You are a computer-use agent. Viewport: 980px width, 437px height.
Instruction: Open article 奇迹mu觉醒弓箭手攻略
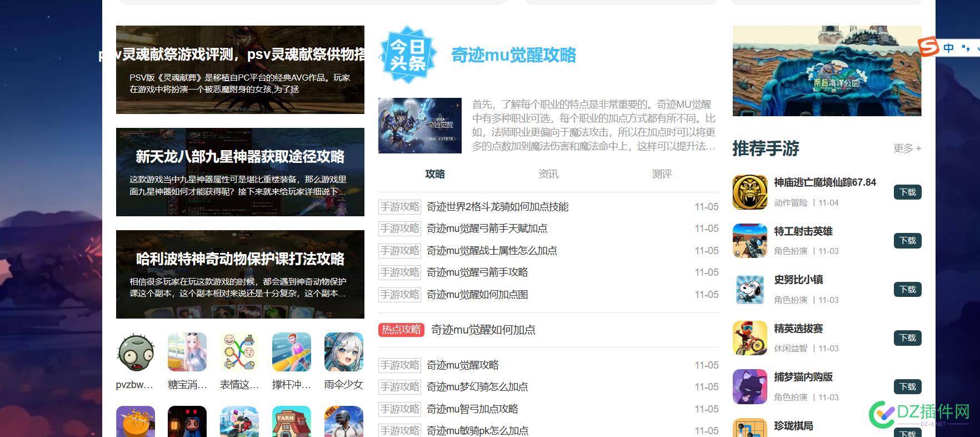point(477,272)
